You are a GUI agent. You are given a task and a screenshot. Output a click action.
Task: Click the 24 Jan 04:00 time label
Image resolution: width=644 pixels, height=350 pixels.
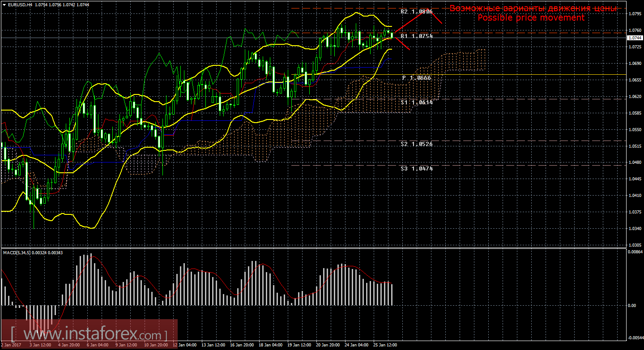click(x=357, y=345)
